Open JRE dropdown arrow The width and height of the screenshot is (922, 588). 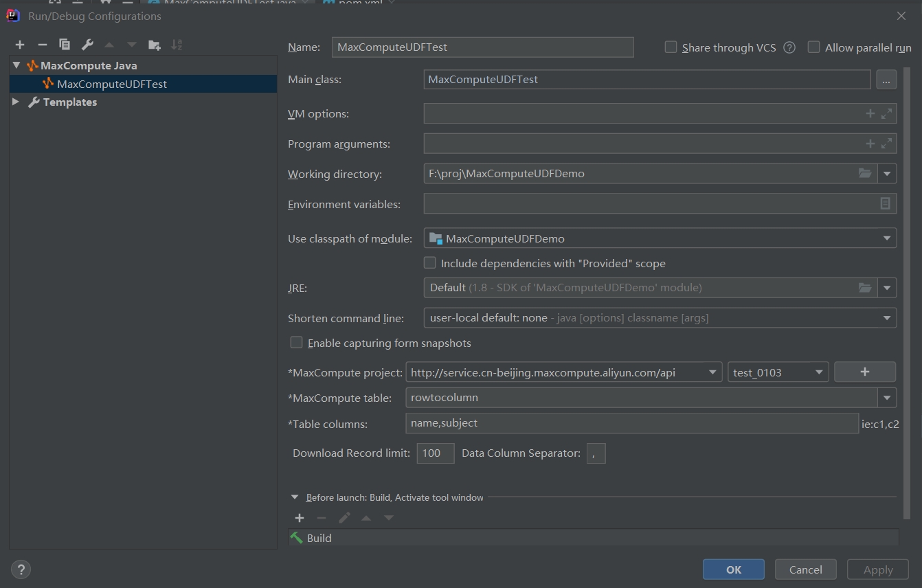point(888,288)
